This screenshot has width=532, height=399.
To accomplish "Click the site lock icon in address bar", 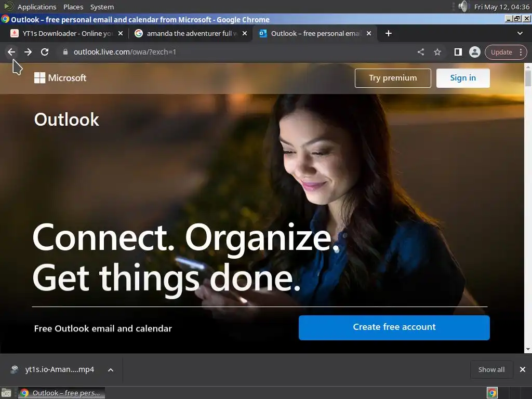I will (x=65, y=52).
